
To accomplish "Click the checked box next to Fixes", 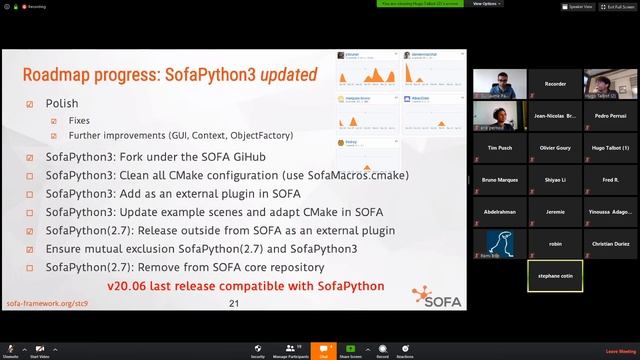I will point(54,121).
